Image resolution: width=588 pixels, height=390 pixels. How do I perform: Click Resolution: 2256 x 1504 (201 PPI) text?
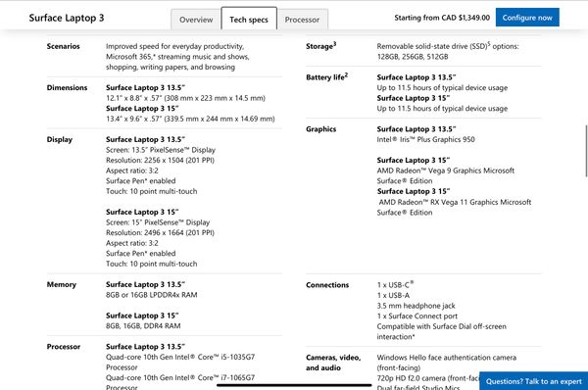coord(160,160)
